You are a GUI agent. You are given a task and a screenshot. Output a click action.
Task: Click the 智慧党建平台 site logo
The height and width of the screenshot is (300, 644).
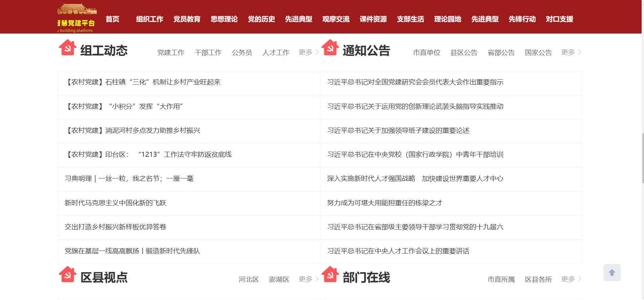coord(77,18)
